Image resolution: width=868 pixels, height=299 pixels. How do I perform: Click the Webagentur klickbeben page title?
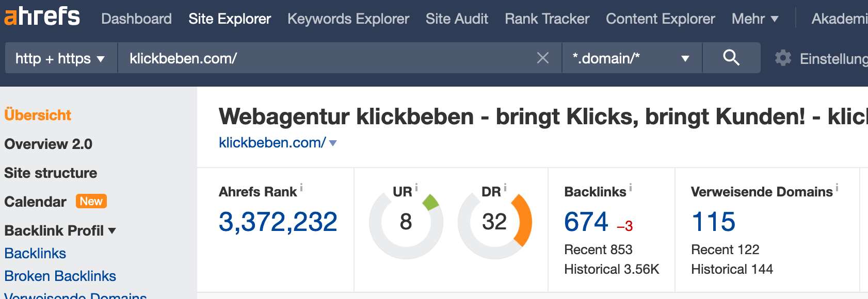[x=543, y=117]
